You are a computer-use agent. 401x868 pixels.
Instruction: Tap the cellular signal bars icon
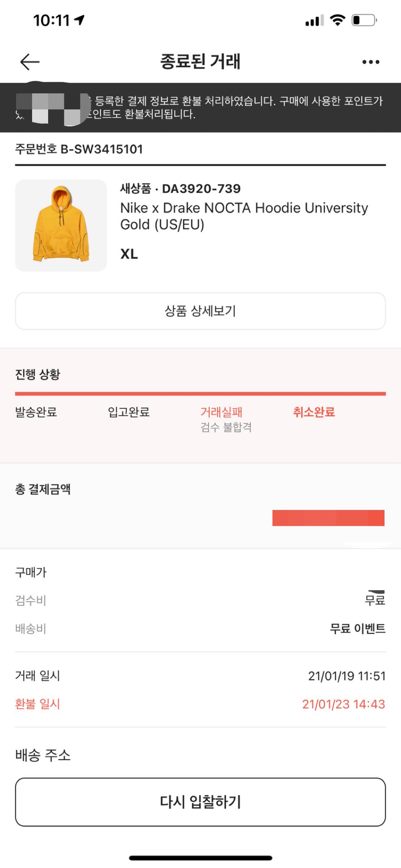(x=314, y=20)
